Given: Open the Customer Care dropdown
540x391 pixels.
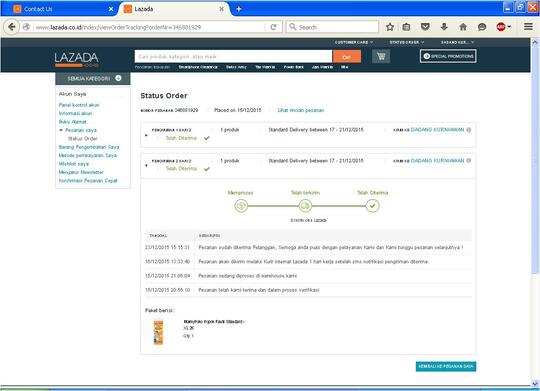Looking at the screenshot, I should (x=354, y=42).
